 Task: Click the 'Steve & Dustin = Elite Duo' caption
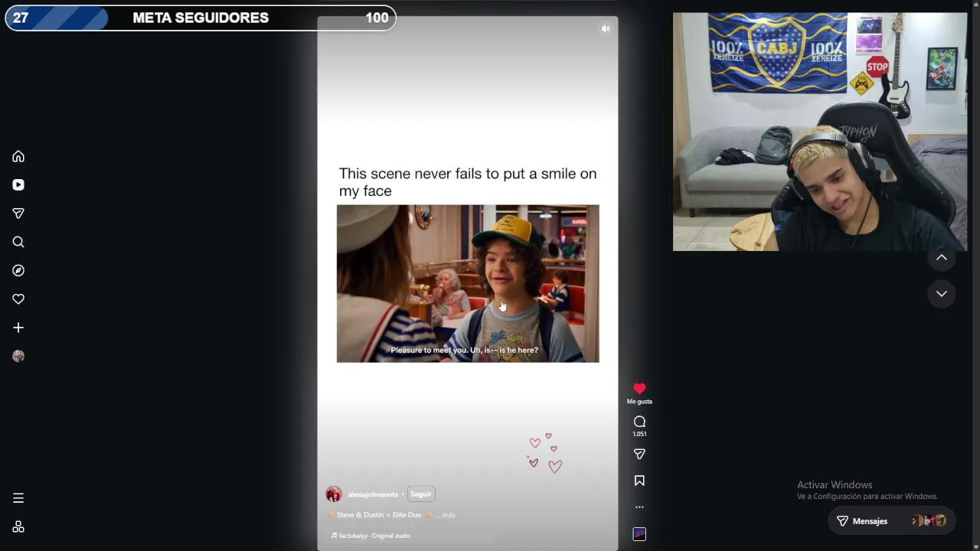pyautogui.click(x=379, y=515)
